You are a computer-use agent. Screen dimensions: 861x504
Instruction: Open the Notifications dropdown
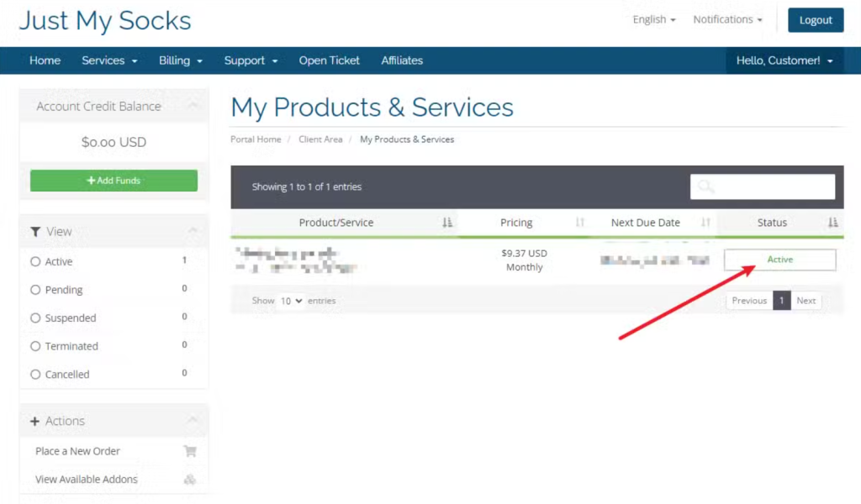tap(727, 20)
